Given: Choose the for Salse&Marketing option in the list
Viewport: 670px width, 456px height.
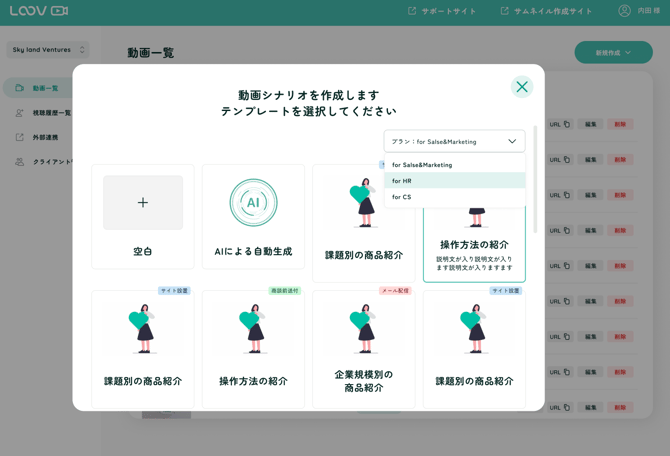Looking at the screenshot, I should coord(455,165).
